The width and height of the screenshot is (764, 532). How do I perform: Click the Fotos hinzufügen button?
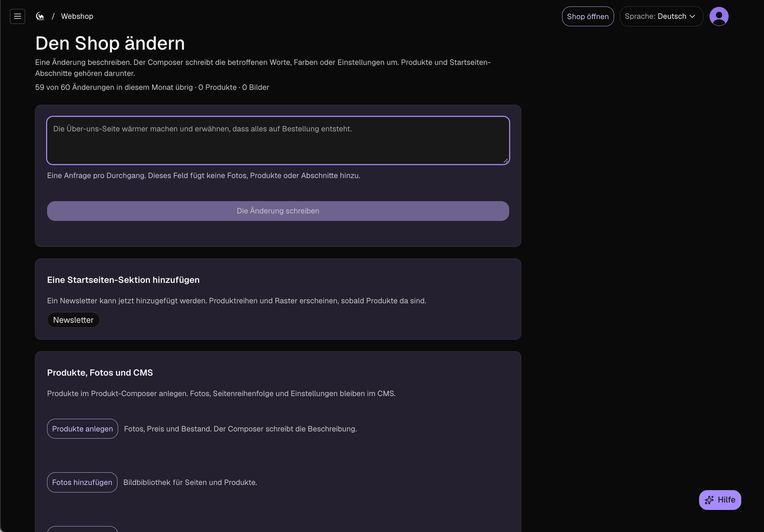(x=82, y=482)
